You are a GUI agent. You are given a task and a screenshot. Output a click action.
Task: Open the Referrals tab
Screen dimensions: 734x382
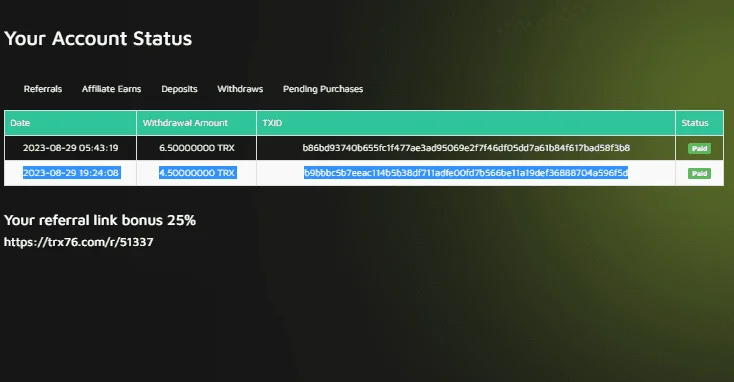coord(43,89)
